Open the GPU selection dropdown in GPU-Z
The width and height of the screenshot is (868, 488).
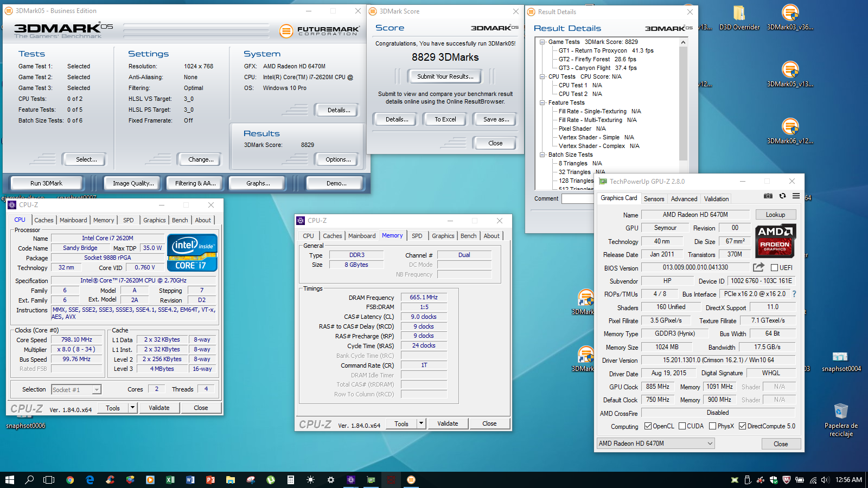point(655,444)
